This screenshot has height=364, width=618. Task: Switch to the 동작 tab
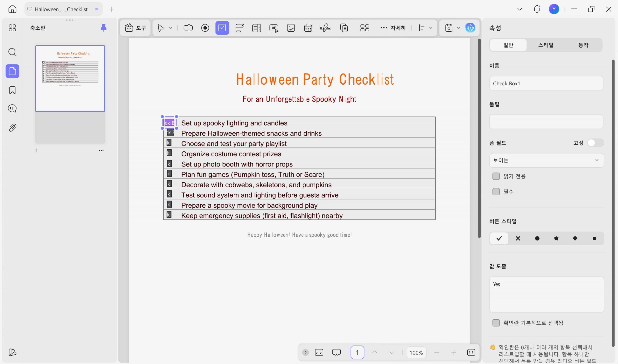tap(583, 45)
